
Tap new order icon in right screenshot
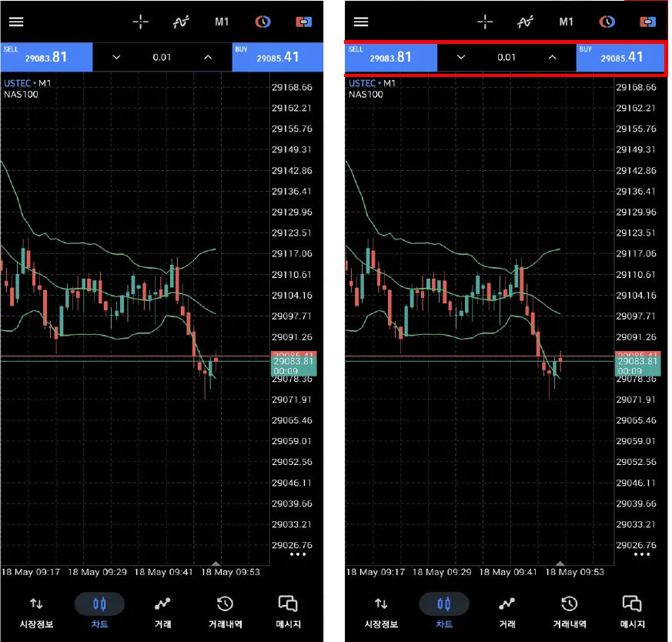tap(647, 22)
